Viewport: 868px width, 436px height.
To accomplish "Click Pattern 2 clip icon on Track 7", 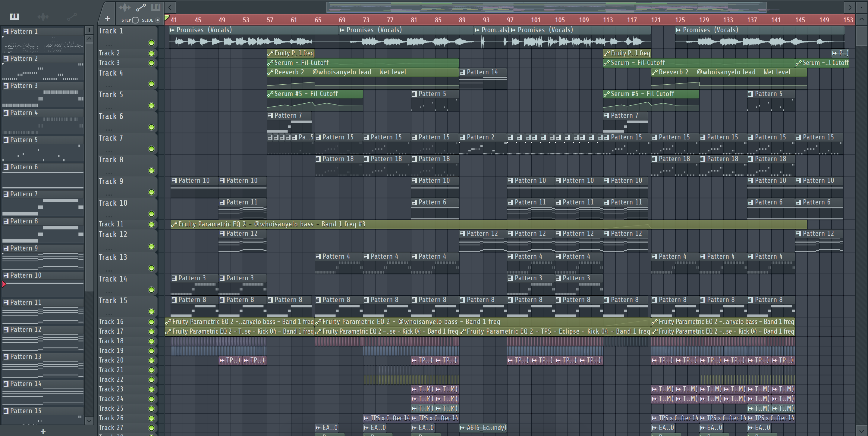I will (463, 137).
